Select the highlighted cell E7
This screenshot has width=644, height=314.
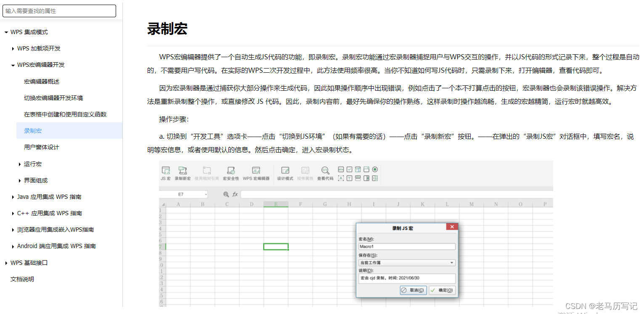coord(276,247)
